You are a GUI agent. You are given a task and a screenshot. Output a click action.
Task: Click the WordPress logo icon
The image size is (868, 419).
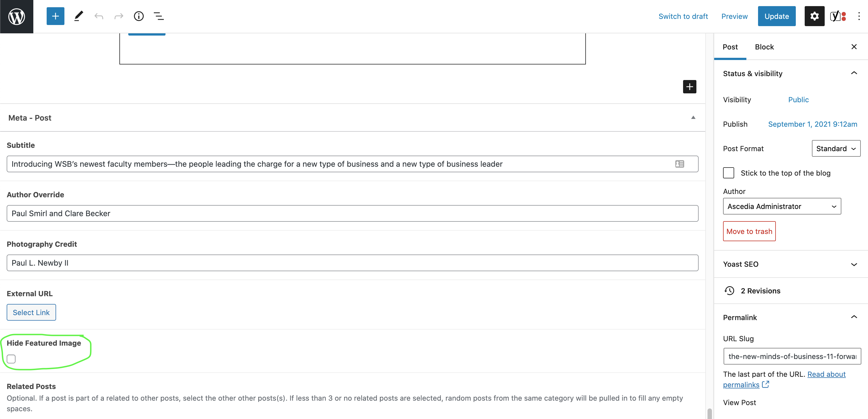[16, 16]
